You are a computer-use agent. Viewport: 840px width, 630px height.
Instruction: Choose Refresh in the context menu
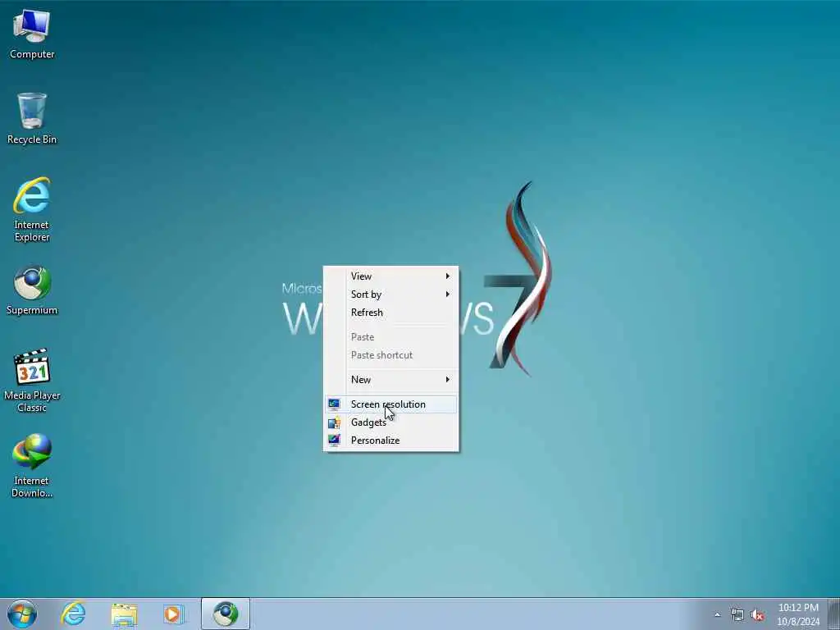[391, 313]
